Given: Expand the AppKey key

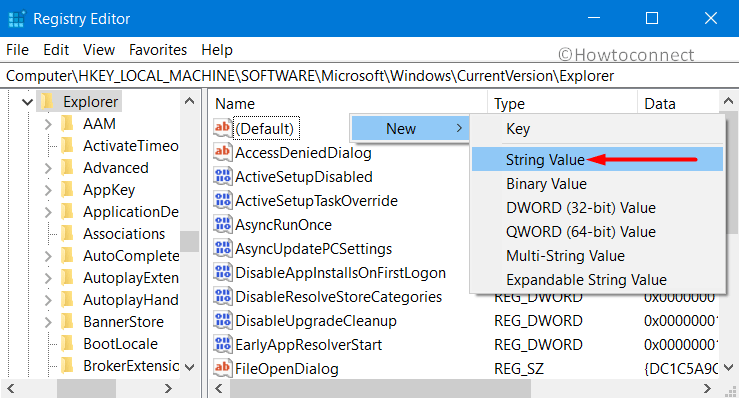Looking at the screenshot, I should pos(48,190).
